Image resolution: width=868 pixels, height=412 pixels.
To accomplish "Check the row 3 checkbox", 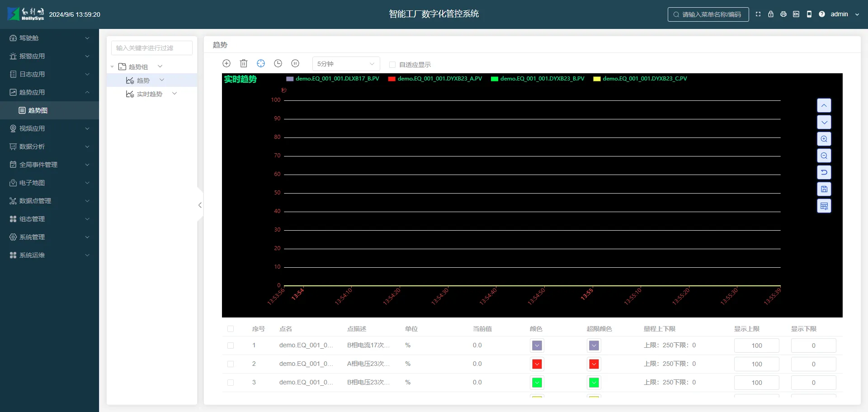I will [x=231, y=383].
